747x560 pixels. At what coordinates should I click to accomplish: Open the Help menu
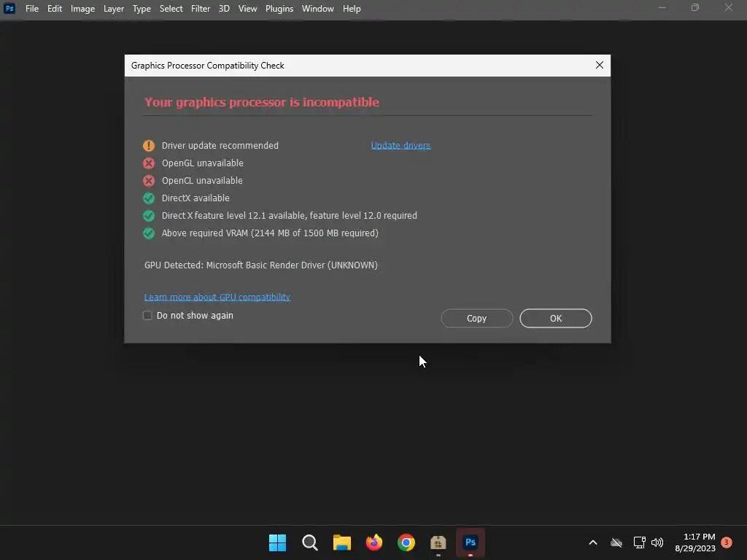pyautogui.click(x=352, y=9)
